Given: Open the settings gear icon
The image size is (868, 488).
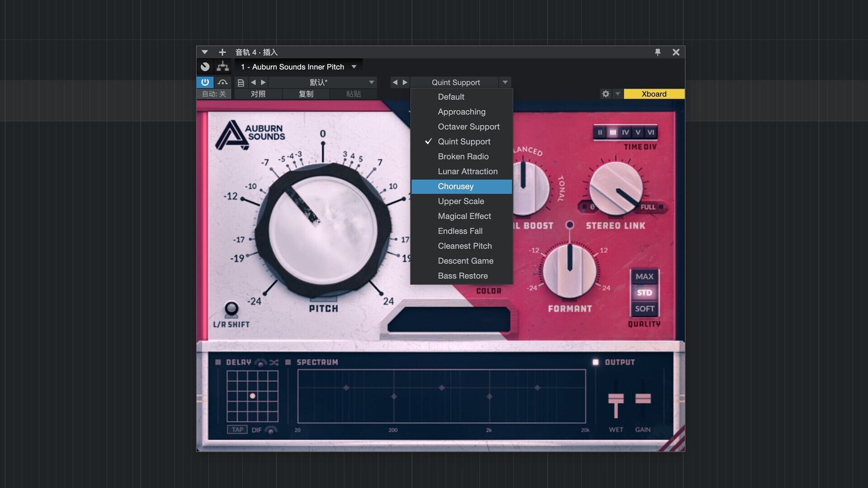Looking at the screenshot, I should tap(606, 94).
